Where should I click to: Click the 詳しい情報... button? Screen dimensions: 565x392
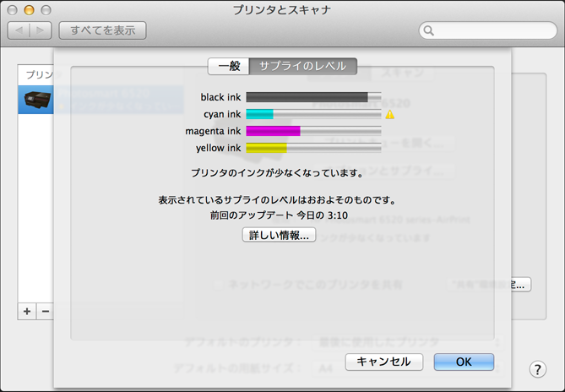coord(280,236)
